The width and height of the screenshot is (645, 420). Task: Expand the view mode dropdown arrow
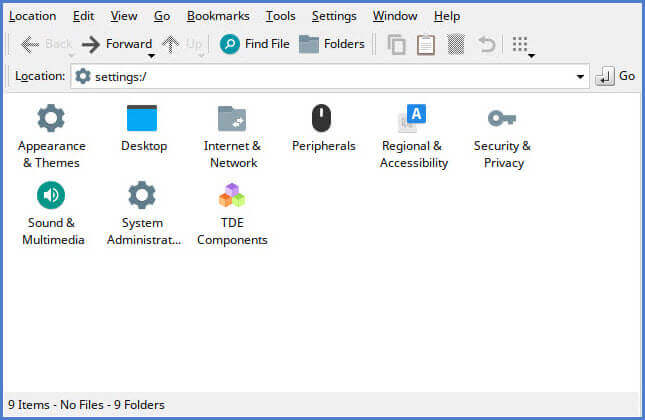[x=531, y=56]
